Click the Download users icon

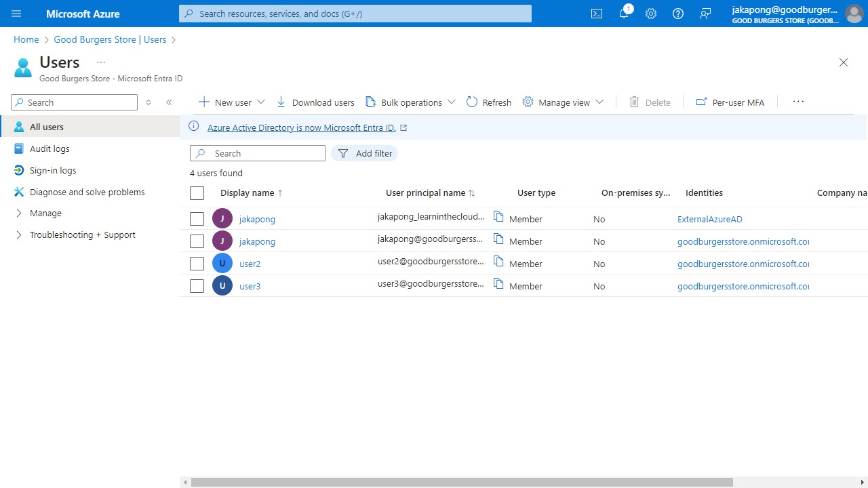(x=280, y=102)
